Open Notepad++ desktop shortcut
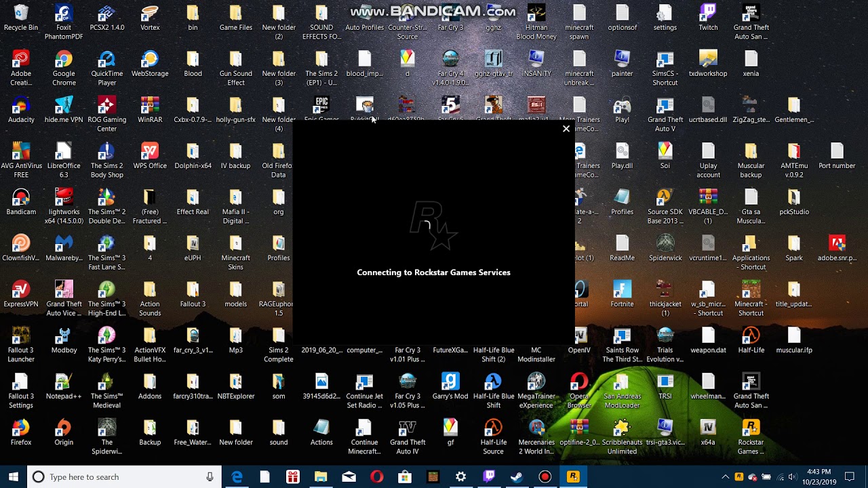 (x=64, y=387)
